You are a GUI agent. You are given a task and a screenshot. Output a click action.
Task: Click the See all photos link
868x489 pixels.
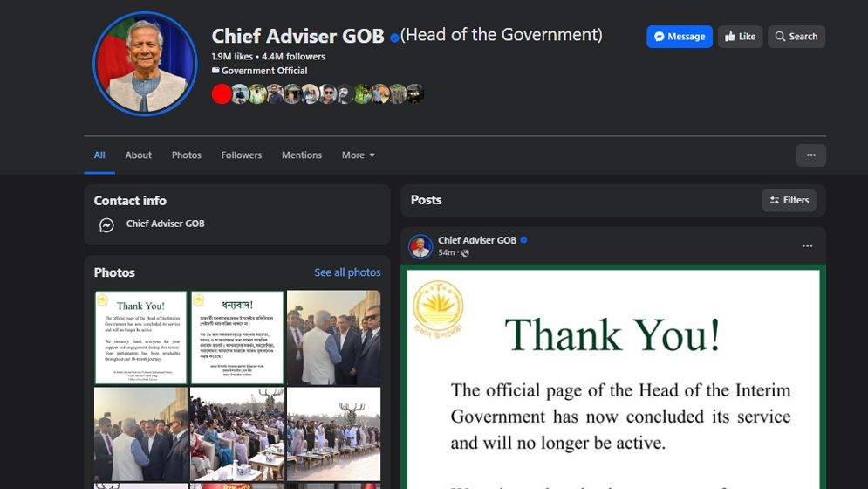(347, 272)
